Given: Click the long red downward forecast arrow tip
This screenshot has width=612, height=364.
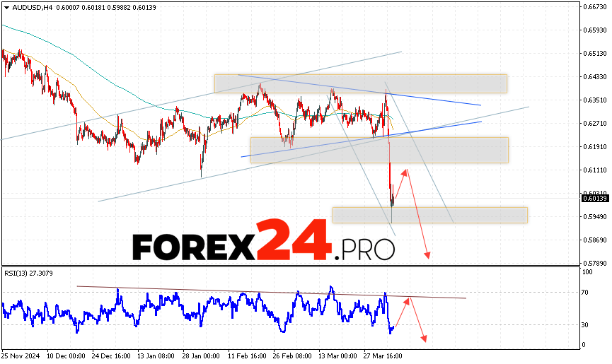Looking at the screenshot, I should 427,256.
